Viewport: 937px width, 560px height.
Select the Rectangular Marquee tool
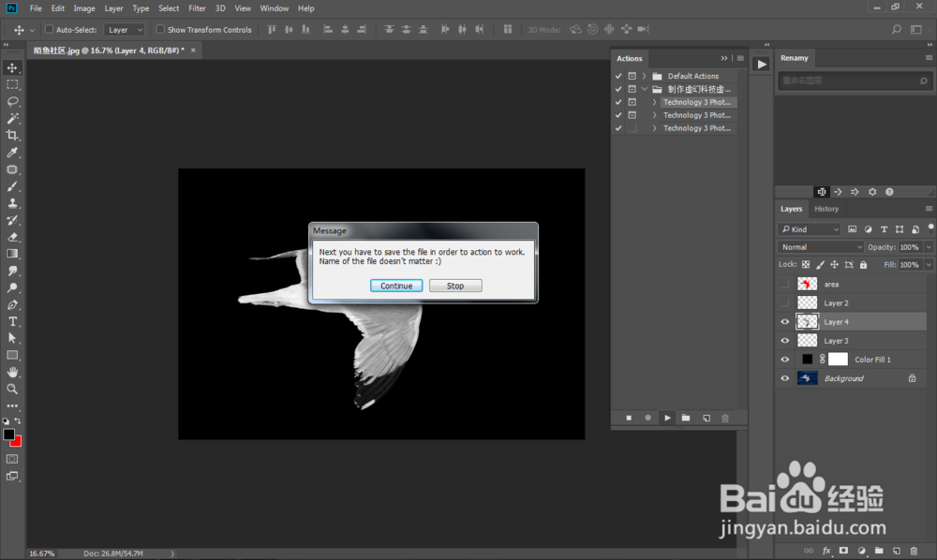click(12, 84)
